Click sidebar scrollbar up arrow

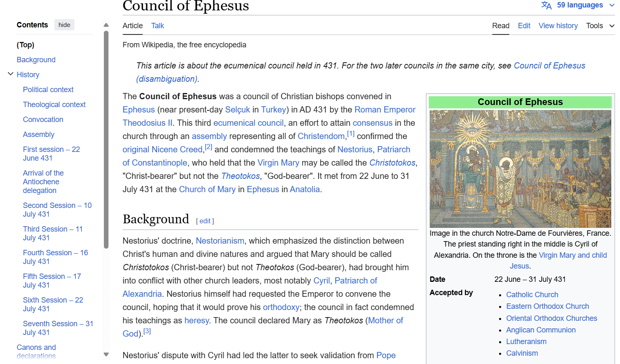106,25
